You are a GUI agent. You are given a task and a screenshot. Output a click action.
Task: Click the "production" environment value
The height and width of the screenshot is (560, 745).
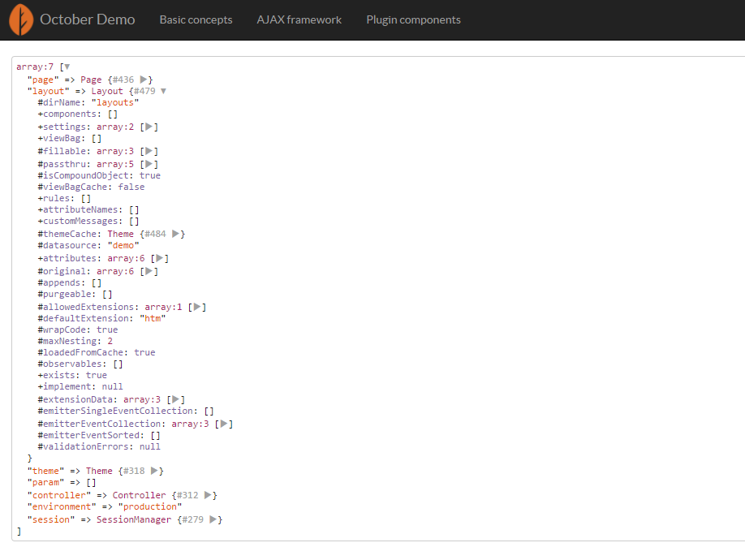click(x=149, y=506)
